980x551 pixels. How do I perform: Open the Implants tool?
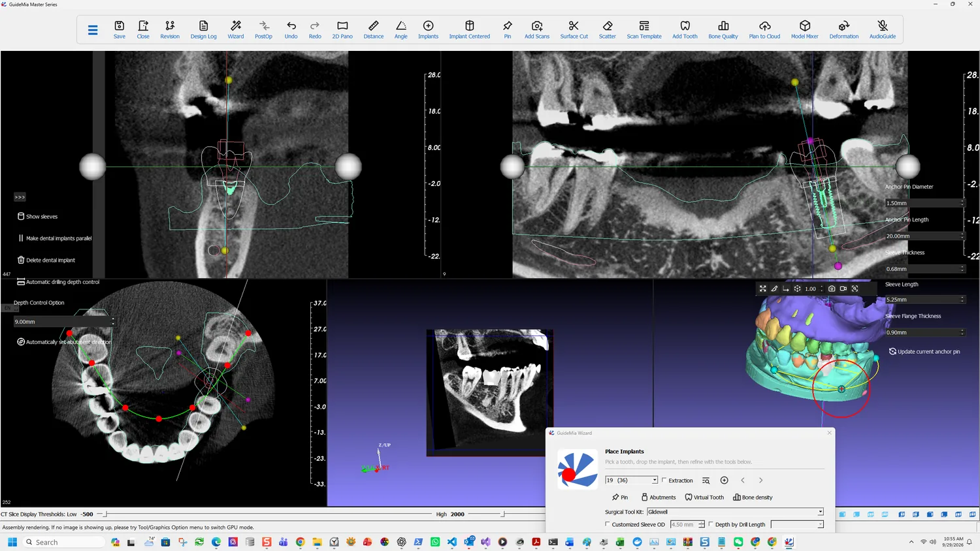coord(429,29)
